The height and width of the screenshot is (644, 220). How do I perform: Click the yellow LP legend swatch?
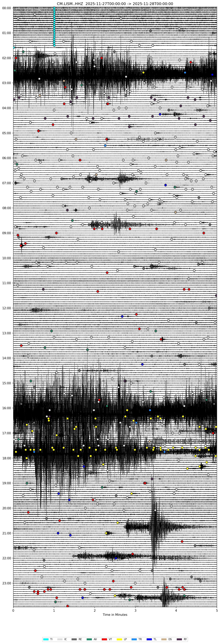tap(119, 639)
